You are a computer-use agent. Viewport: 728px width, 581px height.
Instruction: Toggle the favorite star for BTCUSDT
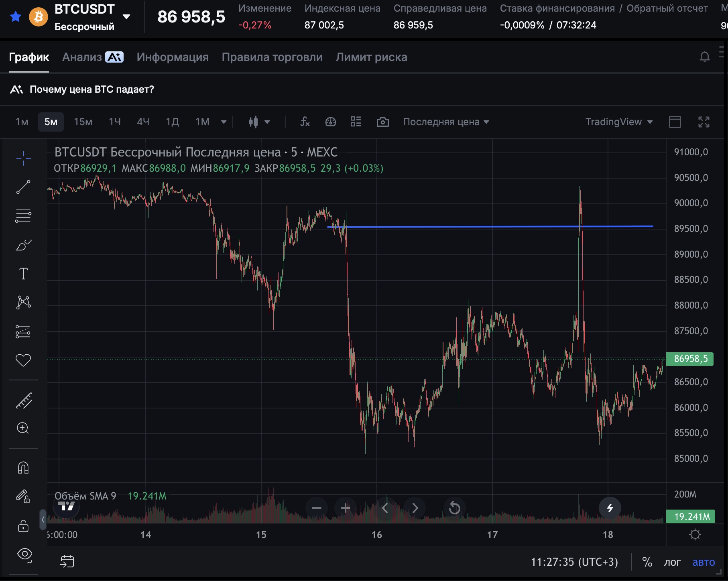[x=16, y=16]
